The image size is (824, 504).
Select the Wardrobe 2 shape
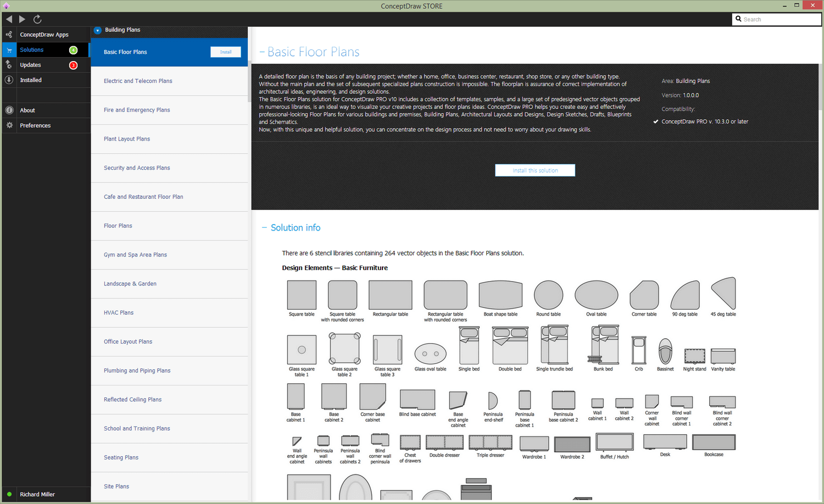point(572,444)
